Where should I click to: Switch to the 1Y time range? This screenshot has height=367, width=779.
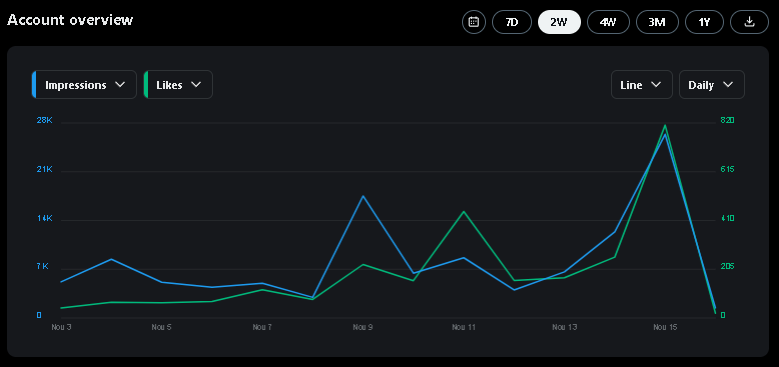tap(704, 22)
